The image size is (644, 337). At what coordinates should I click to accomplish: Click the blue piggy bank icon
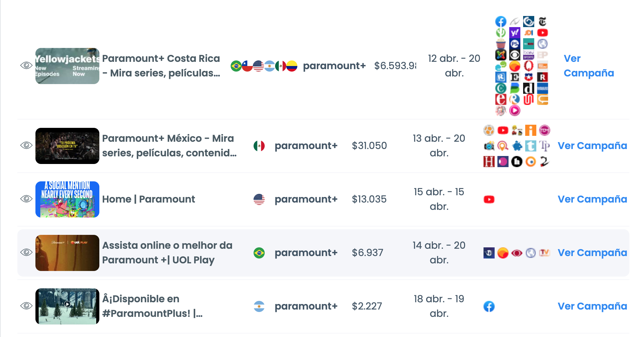click(517, 146)
